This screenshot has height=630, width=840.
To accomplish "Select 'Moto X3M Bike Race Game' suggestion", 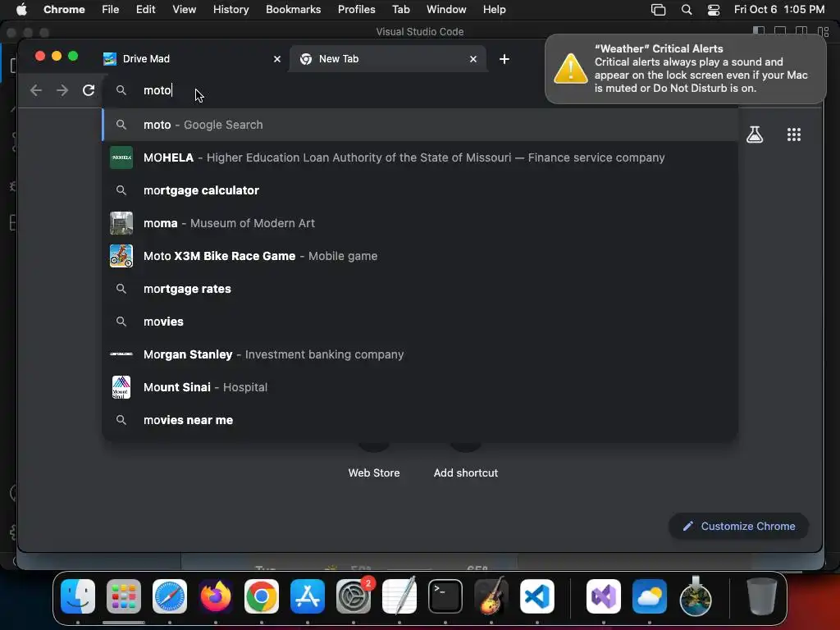I will point(420,256).
